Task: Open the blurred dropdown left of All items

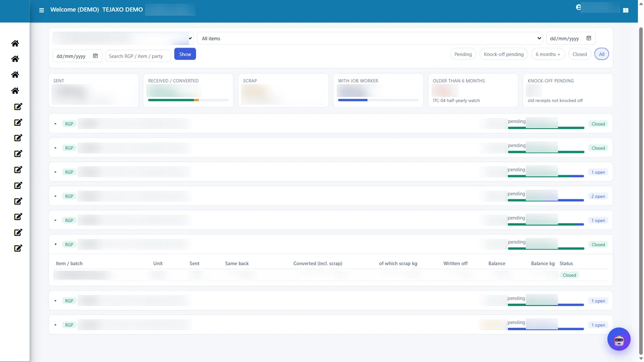Action: point(123,38)
